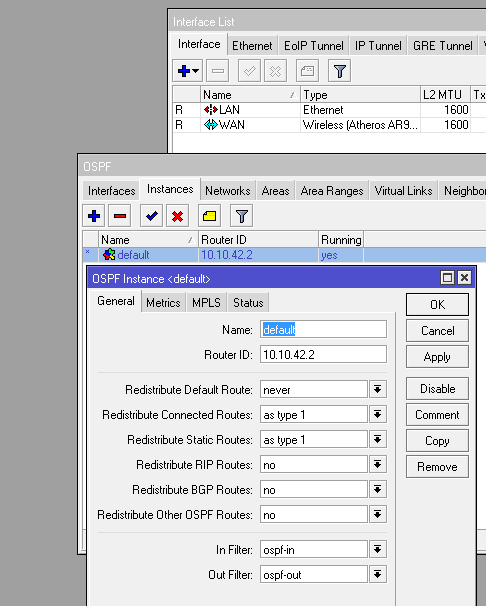Open Status tab in OSPF Instance dialog
The height and width of the screenshot is (606, 486).
pos(248,303)
